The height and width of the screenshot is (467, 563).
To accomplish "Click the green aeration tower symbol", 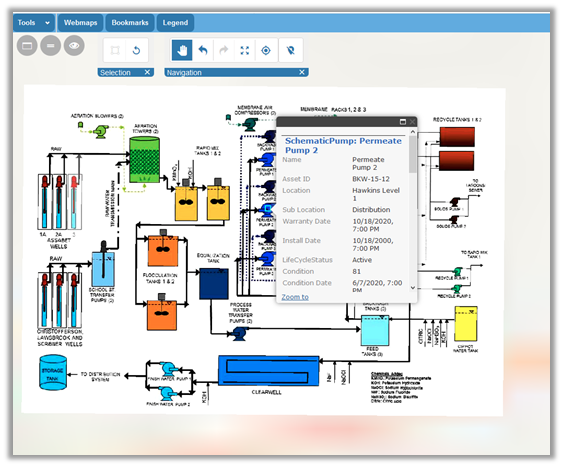I will [144, 160].
